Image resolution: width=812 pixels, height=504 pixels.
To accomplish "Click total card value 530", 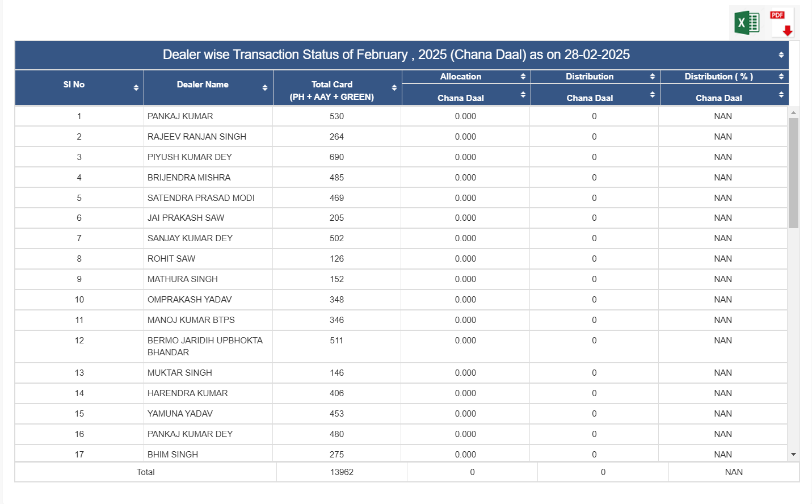I will [336, 116].
